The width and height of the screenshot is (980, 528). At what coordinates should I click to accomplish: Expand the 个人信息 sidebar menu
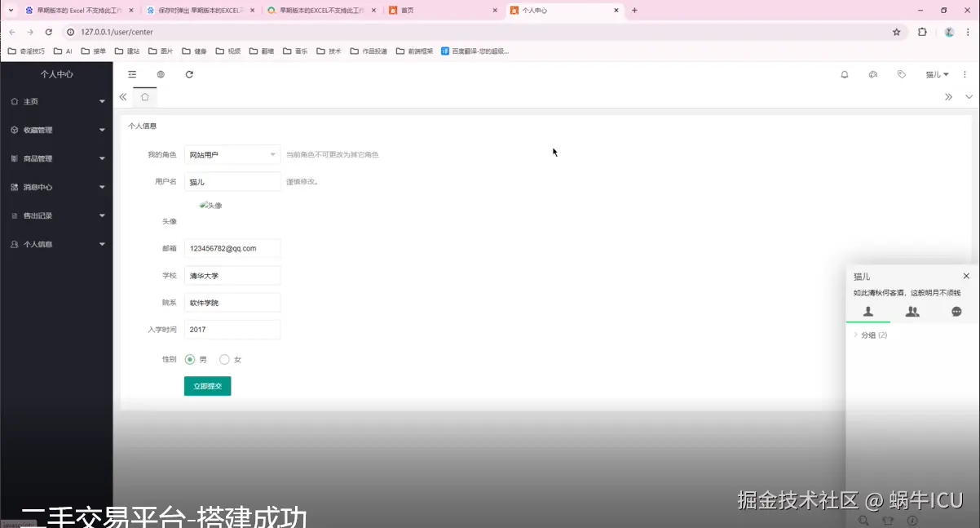tap(56, 244)
